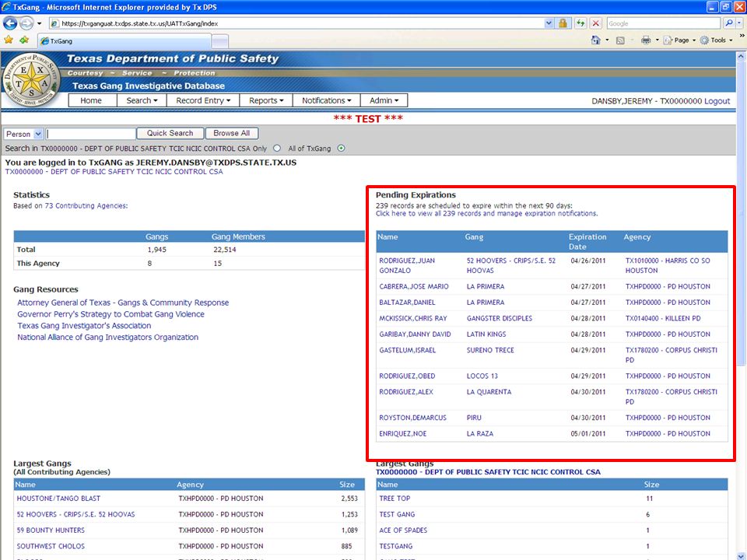Expand the address bar URL history dropdown
The image size is (747, 560).
click(x=549, y=23)
